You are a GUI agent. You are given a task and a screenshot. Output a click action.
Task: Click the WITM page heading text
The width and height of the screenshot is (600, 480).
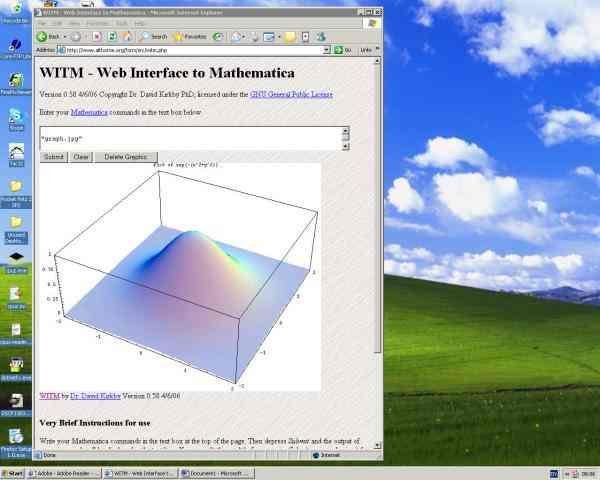167,73
